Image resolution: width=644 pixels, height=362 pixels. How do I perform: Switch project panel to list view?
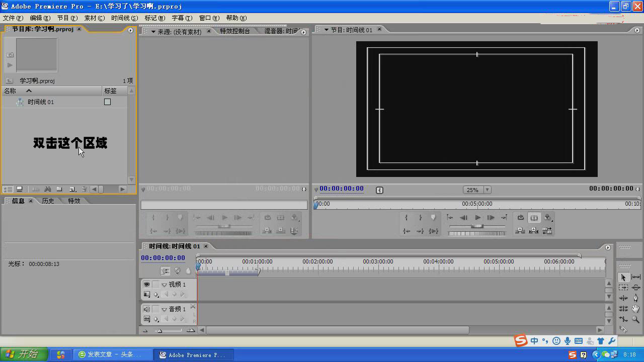(x=8, y=189)
